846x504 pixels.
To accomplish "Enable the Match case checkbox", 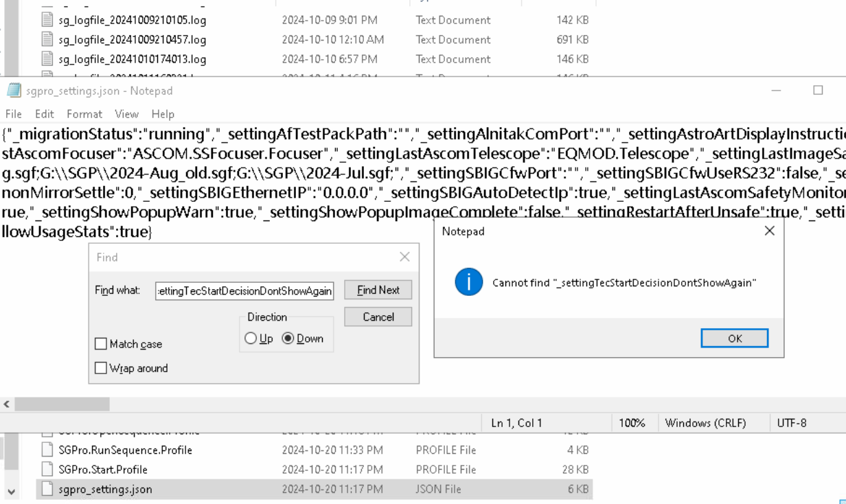I will point(101,343).
